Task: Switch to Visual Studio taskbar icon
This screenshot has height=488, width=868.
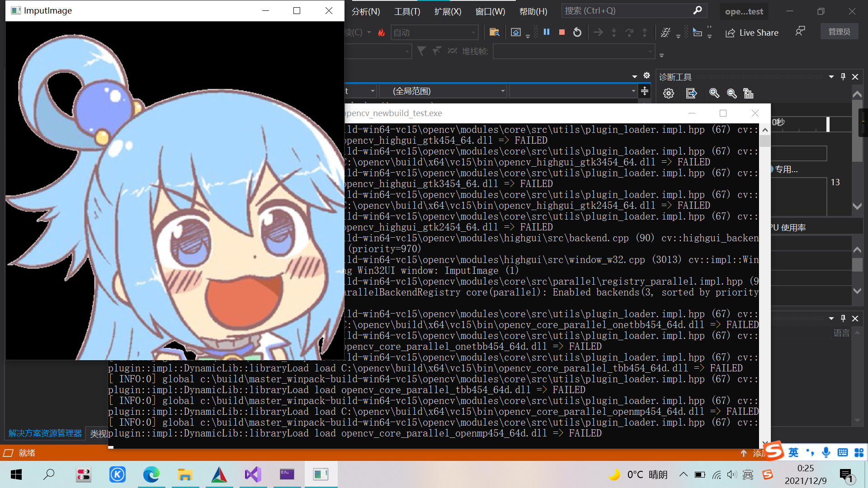Action: point(253,474)
